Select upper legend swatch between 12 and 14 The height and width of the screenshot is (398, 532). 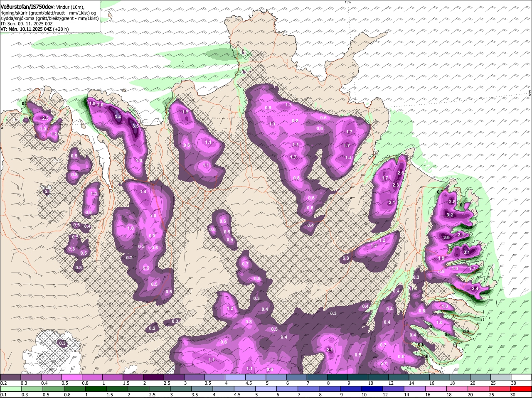399,377
